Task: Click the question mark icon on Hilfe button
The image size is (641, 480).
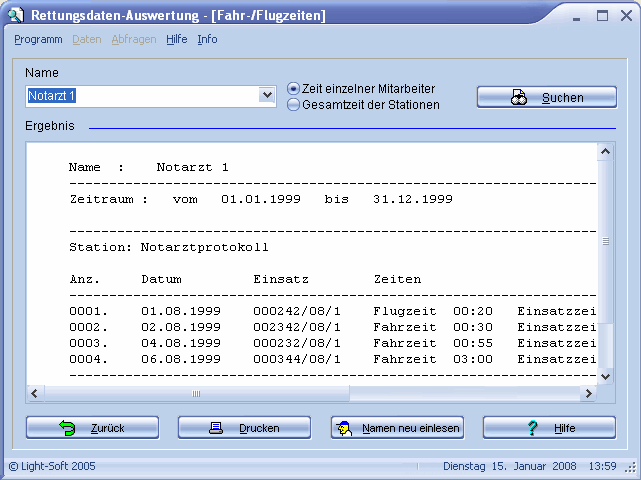Action: coord(532,428)
